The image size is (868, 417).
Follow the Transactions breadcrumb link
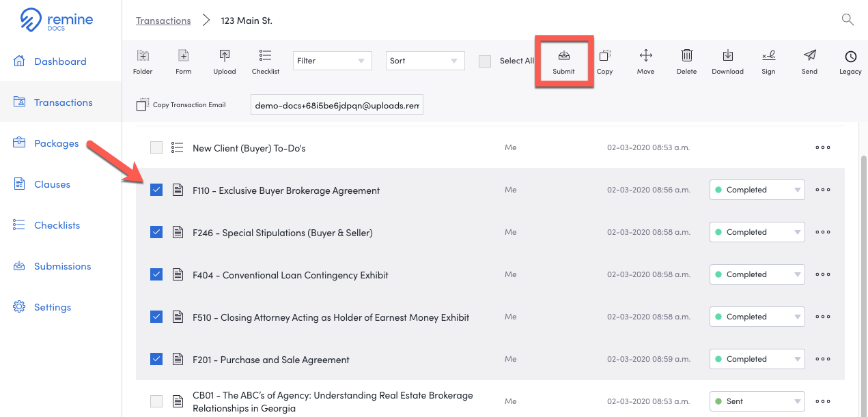tap(163, 20)
